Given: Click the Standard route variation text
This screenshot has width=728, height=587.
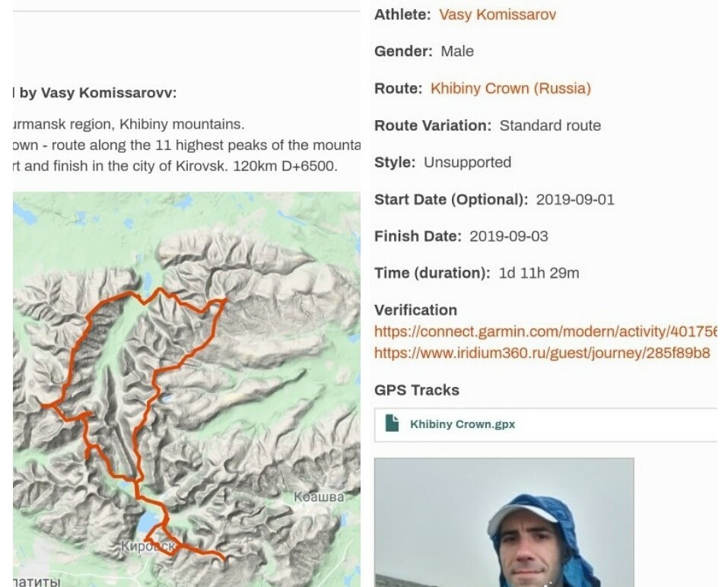Looking at the screenshot, I should 550,125.
